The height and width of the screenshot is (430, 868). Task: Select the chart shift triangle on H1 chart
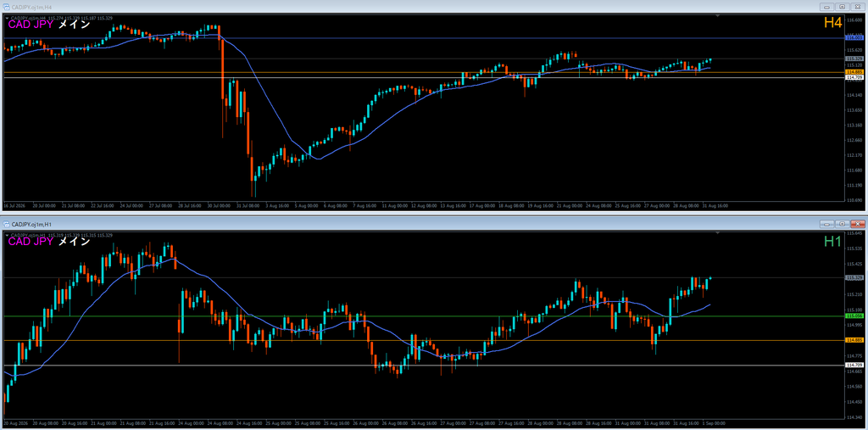[718, 234]
